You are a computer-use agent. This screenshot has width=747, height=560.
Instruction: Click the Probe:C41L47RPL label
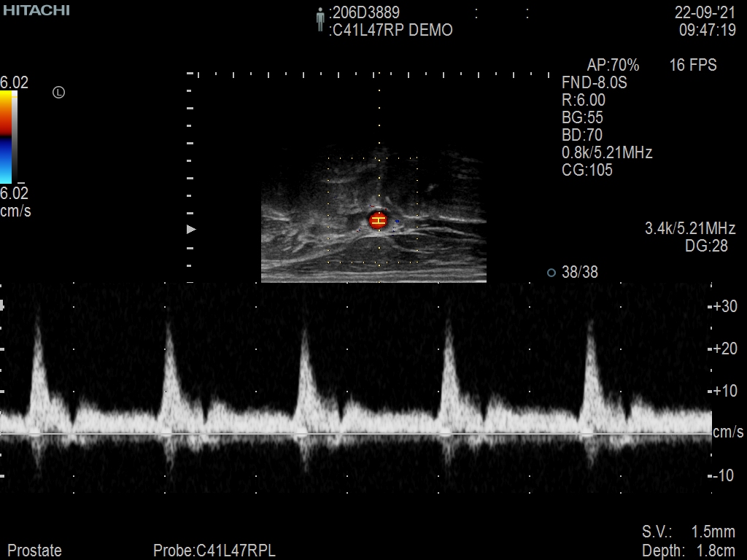(x=214, y=551)
